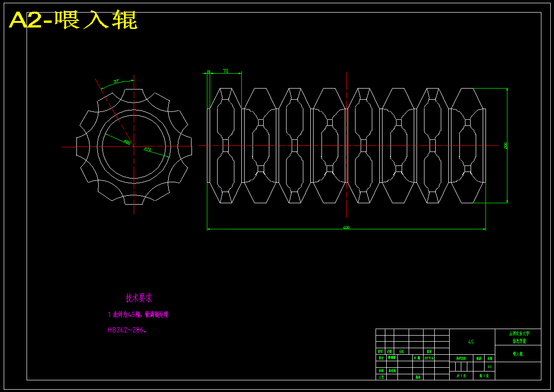Click the '信息学院' text under university name
The image size is (554, 392).
(x=520, y=341)
